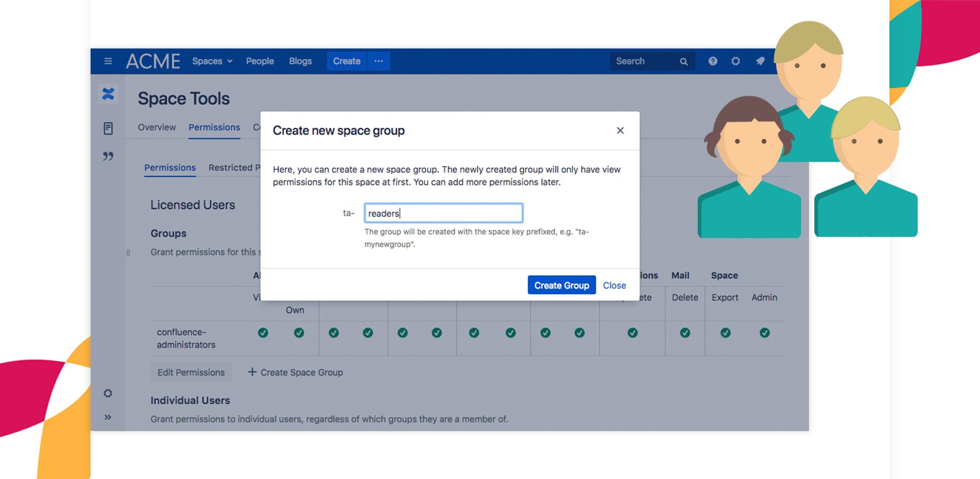Open the Blog quote icon in sidebar
Image resolution: width=980 pixels, height=479 pixels.
[x=108, y=156]
